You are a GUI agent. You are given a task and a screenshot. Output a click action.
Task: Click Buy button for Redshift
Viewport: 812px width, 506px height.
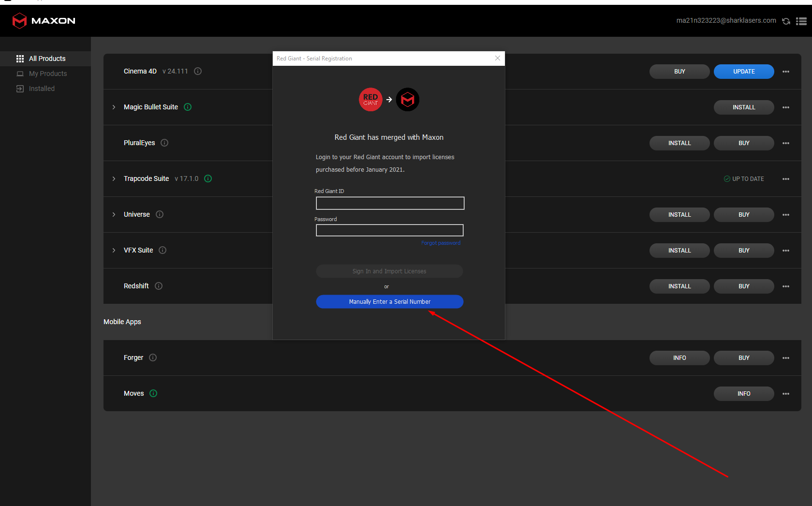click(x=744, y=286)
